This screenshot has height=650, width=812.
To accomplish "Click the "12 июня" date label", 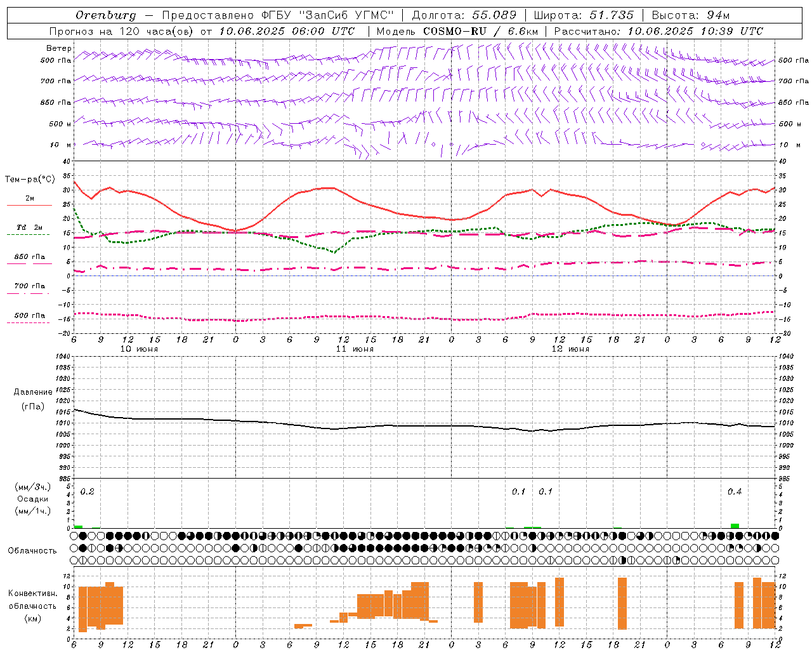I will click(570, 349).
